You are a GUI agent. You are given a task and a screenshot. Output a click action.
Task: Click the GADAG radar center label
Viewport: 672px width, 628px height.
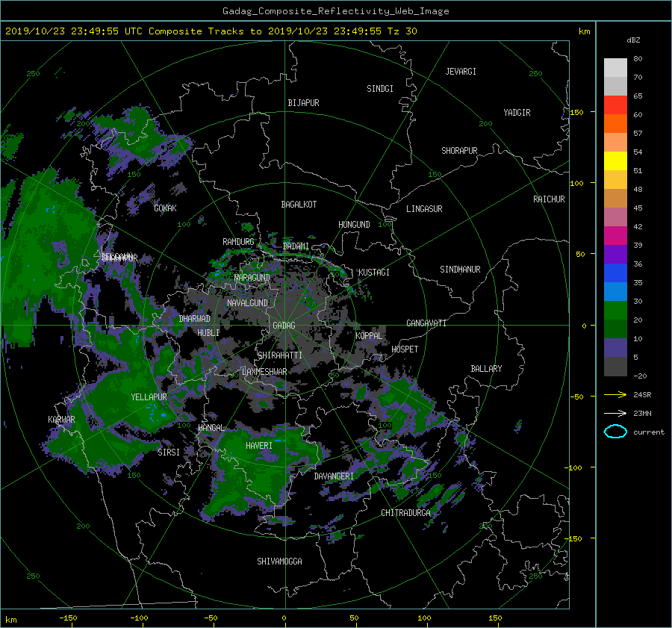pyautogui.click(x=284, y=326)
